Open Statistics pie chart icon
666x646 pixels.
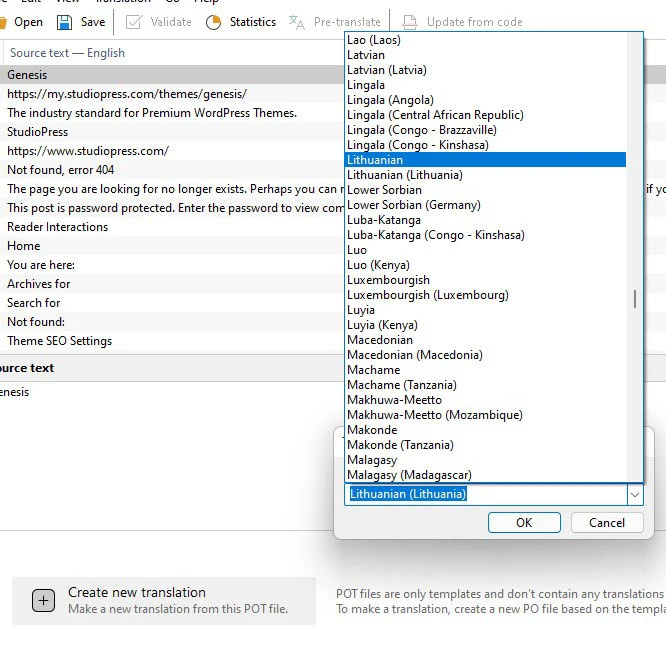(214, 22)
